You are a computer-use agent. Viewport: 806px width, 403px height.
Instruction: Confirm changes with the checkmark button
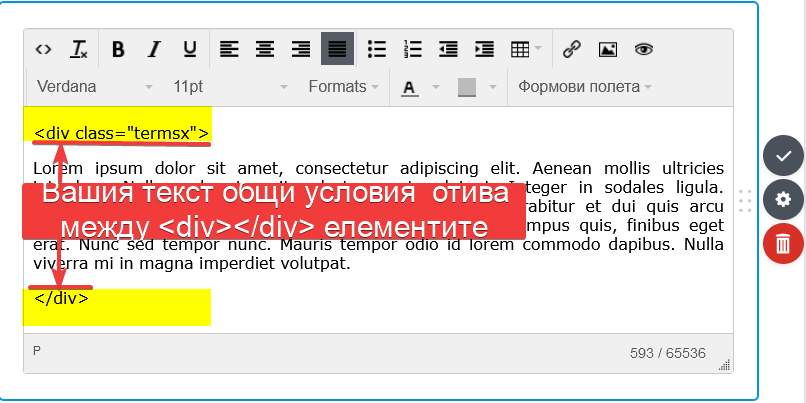tap(783, 156)
